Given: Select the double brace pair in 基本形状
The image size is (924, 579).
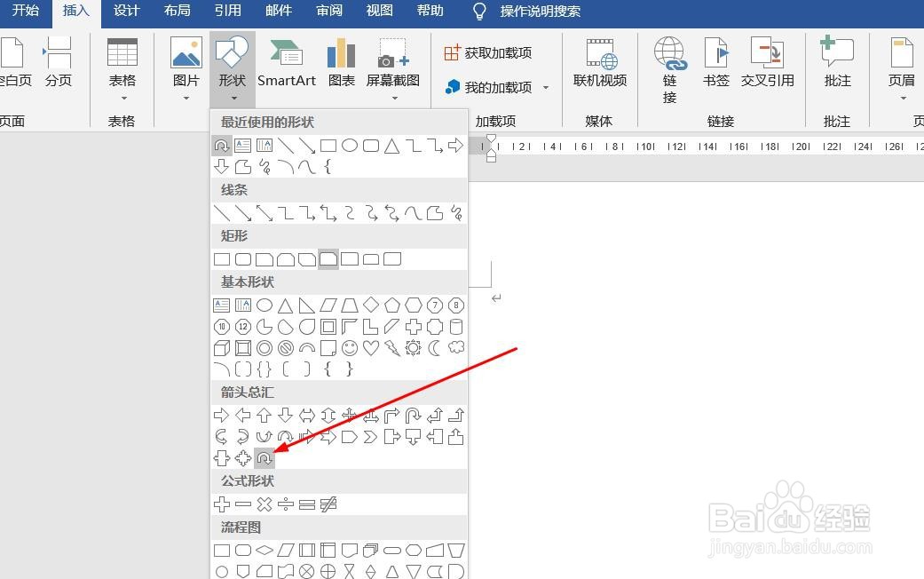Looking at the screenshot, I should [264, 369].
